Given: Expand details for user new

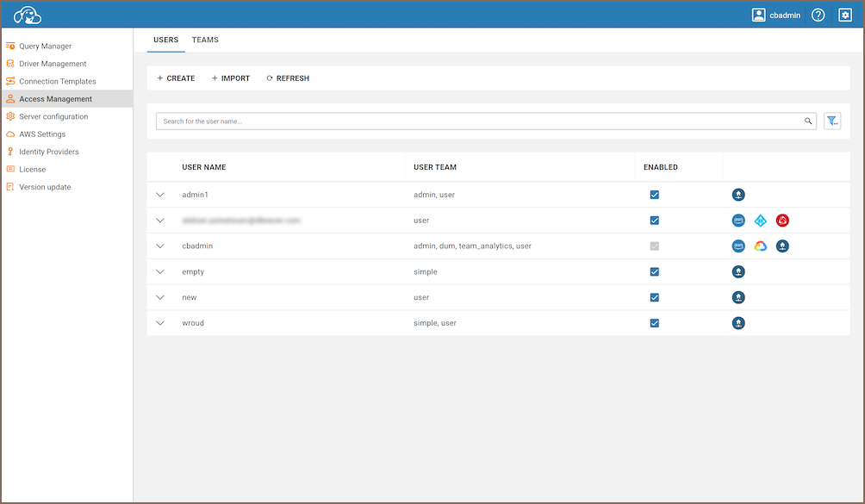Looking at the screenshot, I should coord(160,298).
